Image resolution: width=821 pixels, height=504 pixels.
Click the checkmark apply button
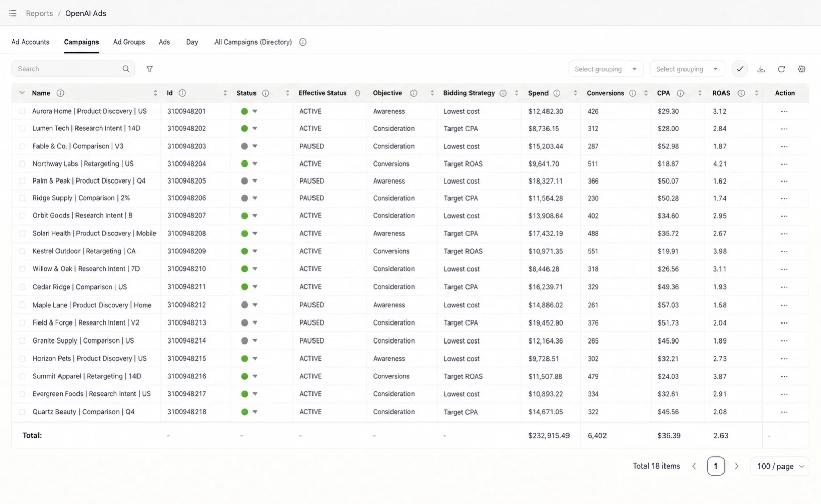pos(739,69)
